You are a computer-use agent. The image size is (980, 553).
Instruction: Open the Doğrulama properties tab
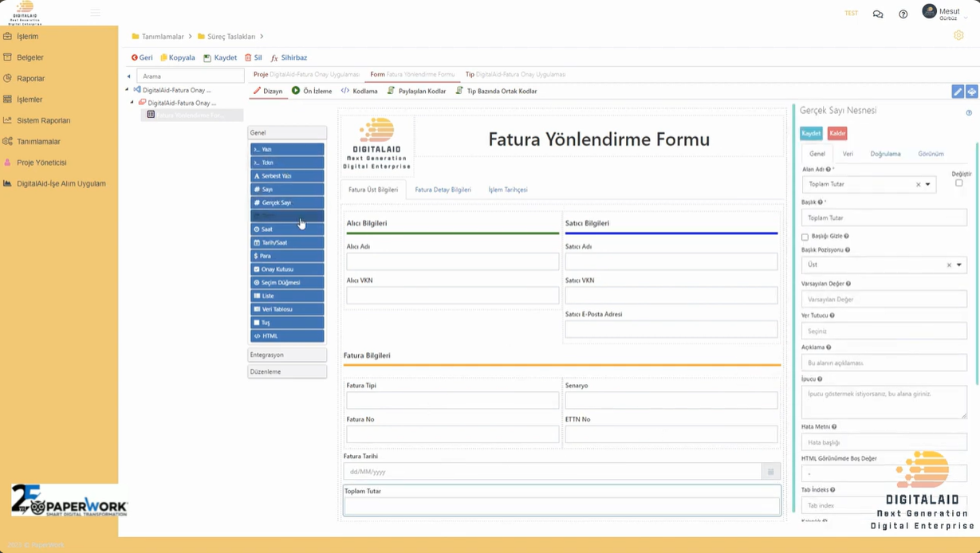(x=885, y=154)
